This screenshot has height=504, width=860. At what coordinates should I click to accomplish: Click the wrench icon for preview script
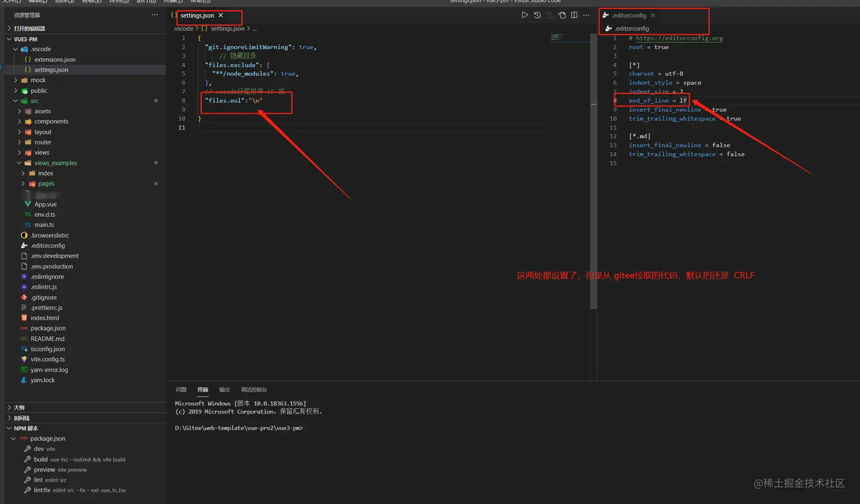click(27, 470)
